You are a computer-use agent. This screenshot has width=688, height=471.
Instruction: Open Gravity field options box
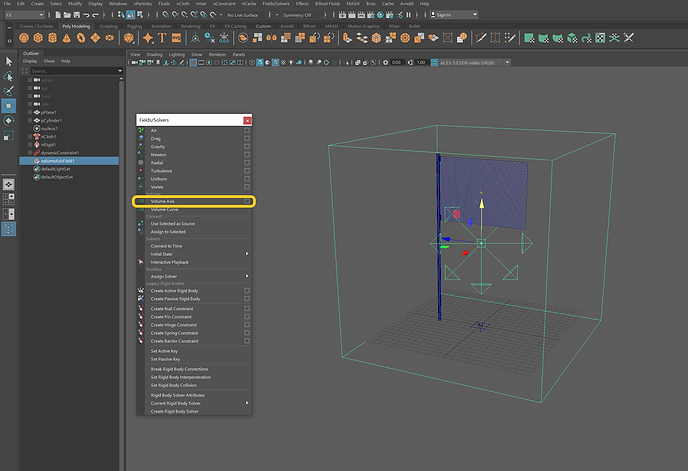(x=247, y=147)
